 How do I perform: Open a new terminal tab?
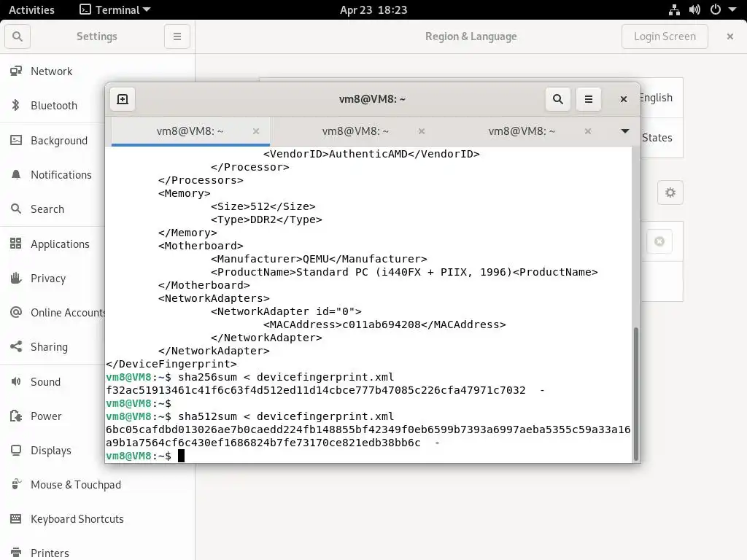point(123,99)
